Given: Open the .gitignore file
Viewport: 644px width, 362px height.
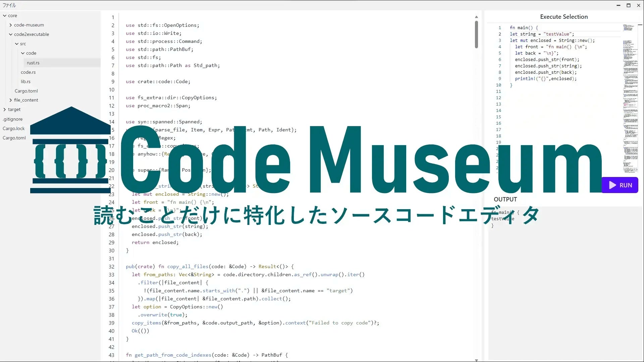Looking at the screenshot, I should point(13,119).
